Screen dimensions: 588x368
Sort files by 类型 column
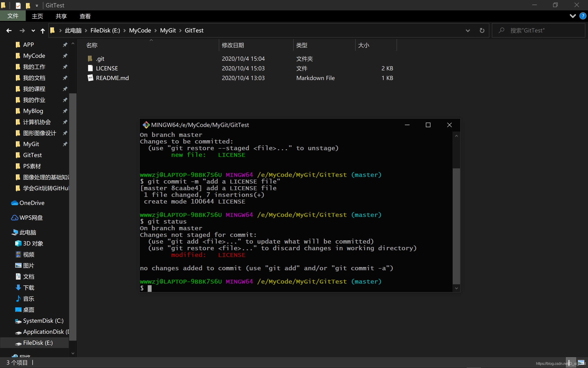tap(302, 45)
